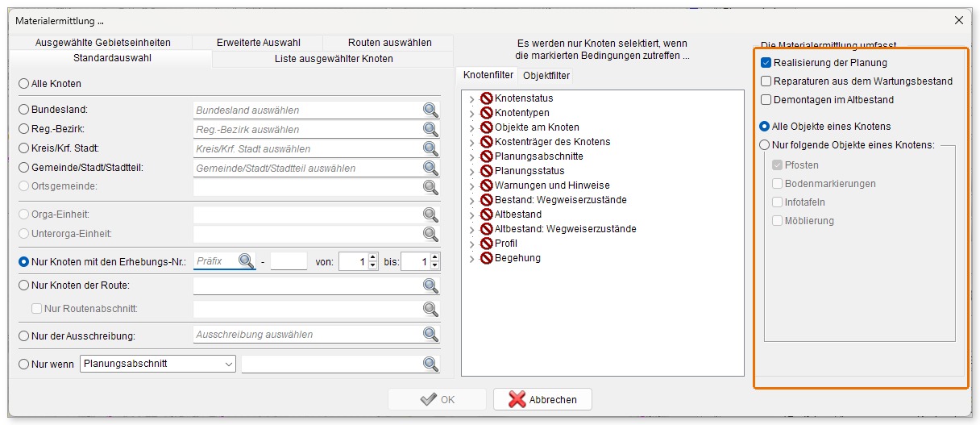The width and height of the screenshot is (980, 425).
Task: Select Nur Knoten der Route radio button
Action: [24, 285]
